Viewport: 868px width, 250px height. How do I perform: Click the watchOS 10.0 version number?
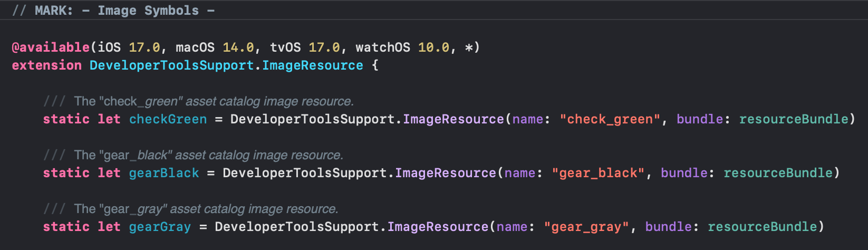434,47
